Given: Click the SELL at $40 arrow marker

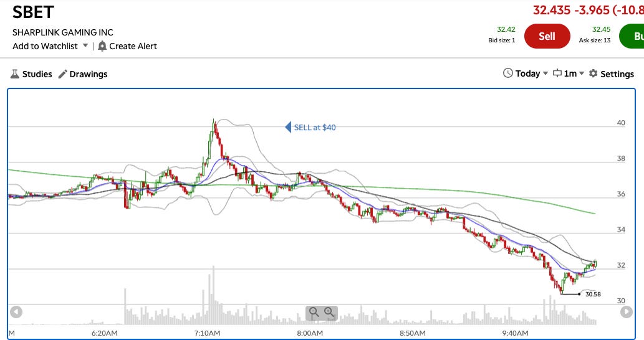Looking at the screenshot, I should [288, 127].
